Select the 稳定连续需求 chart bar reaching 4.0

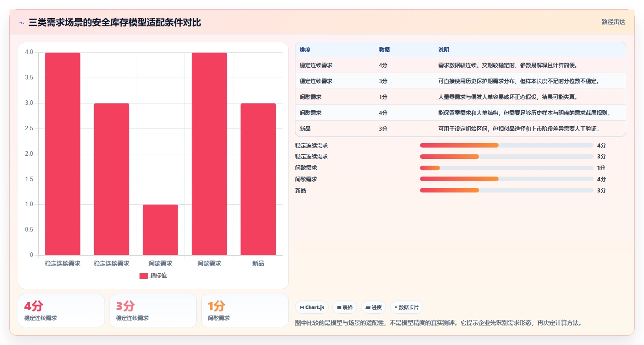click(63, 154)
